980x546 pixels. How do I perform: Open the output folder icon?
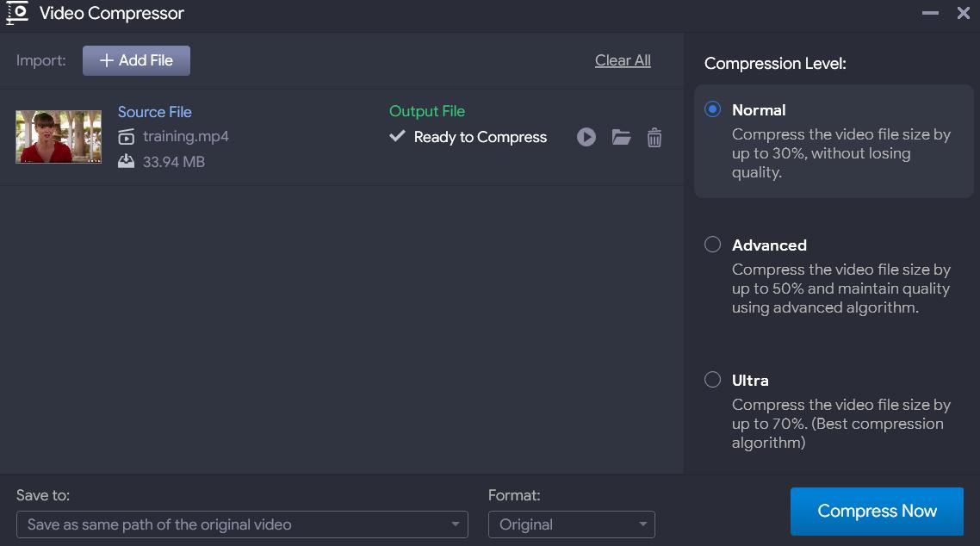coord(621,137)
